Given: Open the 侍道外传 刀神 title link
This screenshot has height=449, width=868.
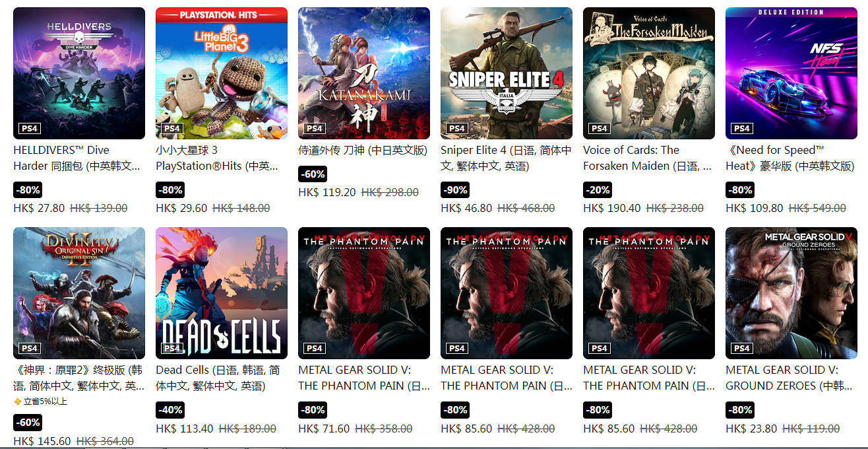Looking at the screenshot, I should pyautogui.click(x=363, y=150).
